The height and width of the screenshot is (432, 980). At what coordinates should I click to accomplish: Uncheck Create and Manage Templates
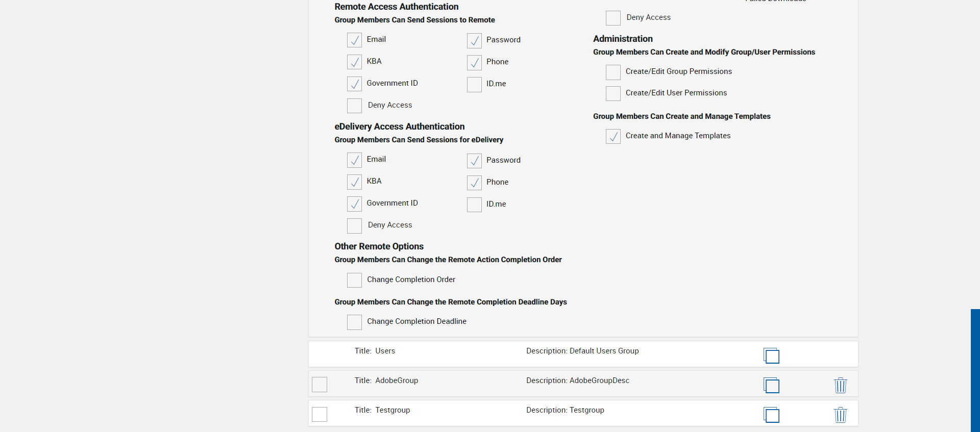[613, 136]
